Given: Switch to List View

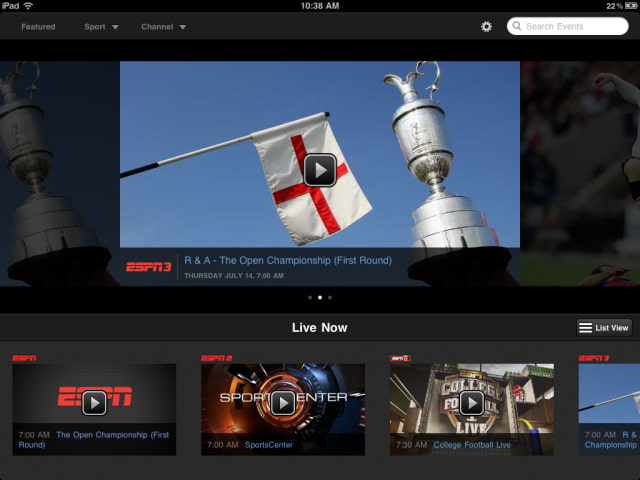Looking at the screenshot, I should click(x=604, y=328).
